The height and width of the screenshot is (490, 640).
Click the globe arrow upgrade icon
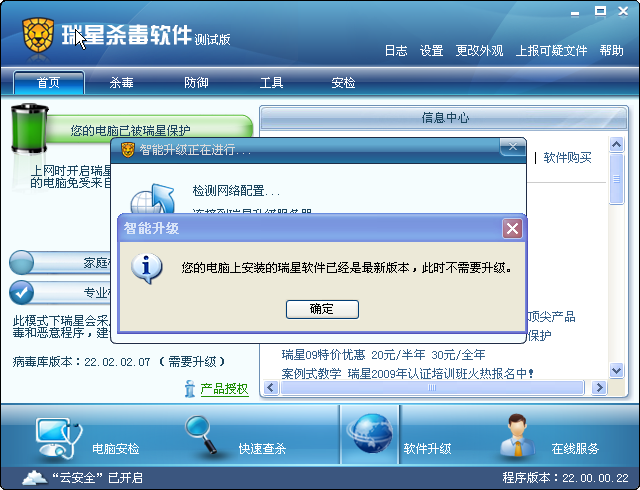pyautogui.click(x=153, y=198)
